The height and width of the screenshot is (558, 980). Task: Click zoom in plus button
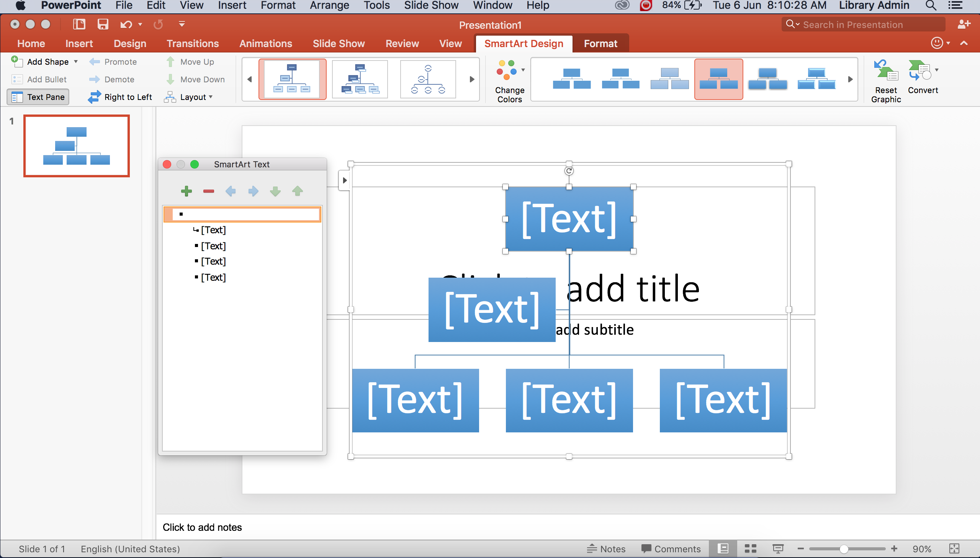point(894,549)
